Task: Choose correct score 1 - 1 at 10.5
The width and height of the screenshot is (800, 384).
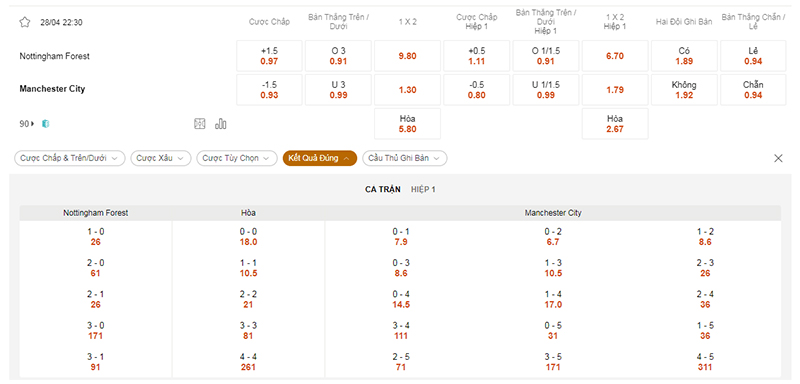Action: point(248,268)
